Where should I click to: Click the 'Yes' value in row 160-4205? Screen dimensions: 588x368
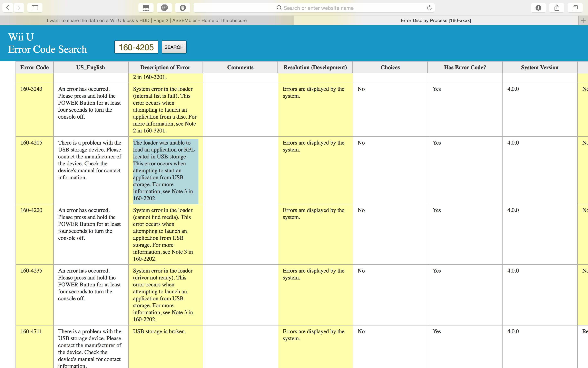[x=437, y=143]
